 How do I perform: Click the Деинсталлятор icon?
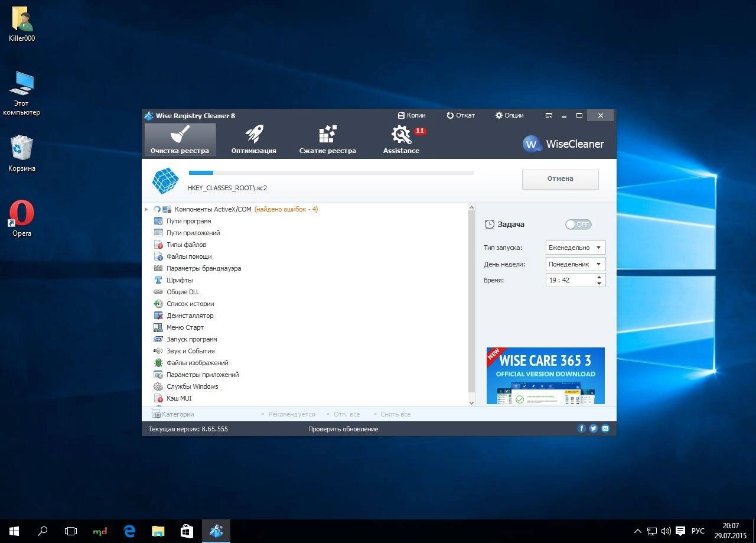[158, 316]
